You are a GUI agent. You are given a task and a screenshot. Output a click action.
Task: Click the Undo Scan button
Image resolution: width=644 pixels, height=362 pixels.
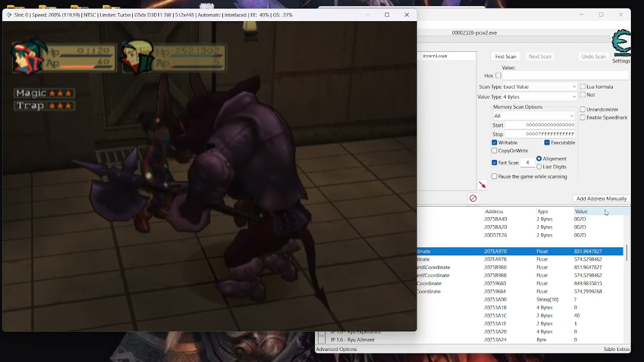tap(594, 56)
